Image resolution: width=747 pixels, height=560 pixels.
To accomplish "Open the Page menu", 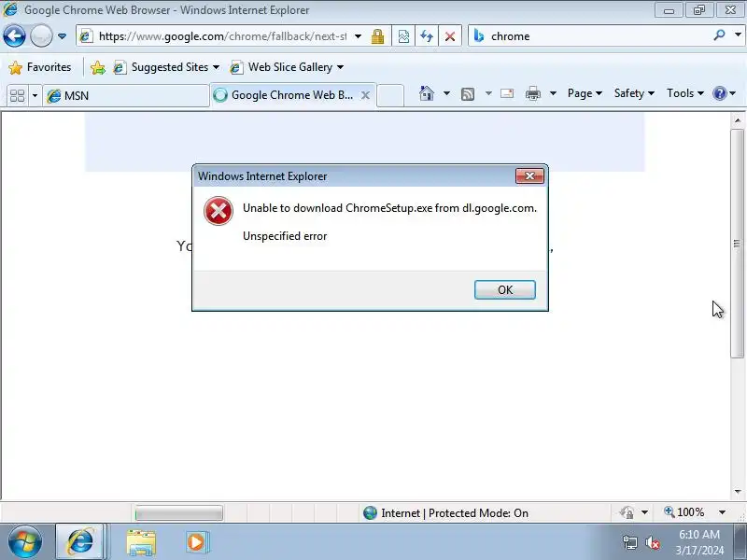I will [x=585, y=93].
